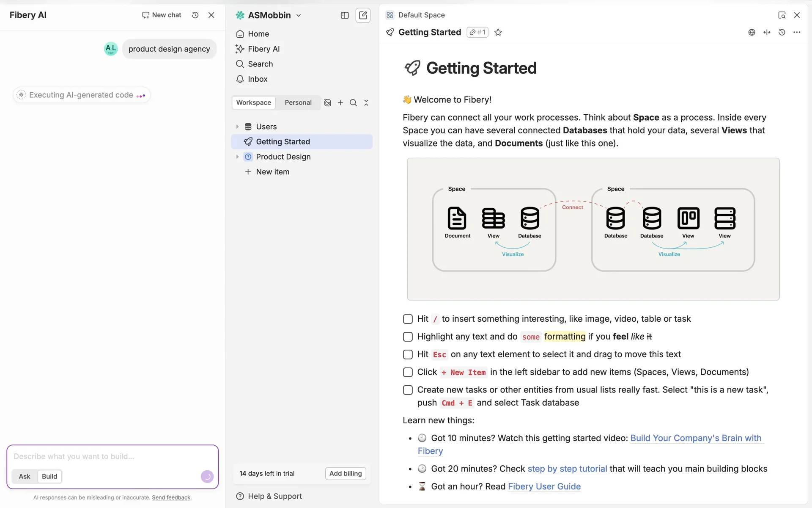Open the Fibery User Guide link
This screenshot has width=812, height=508.
(x=544, y=486)
